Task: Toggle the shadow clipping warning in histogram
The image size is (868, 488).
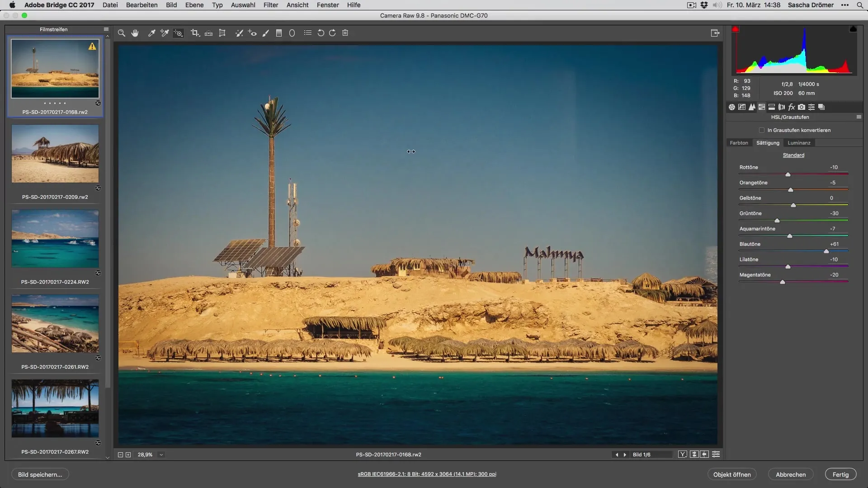Action: 736,29
